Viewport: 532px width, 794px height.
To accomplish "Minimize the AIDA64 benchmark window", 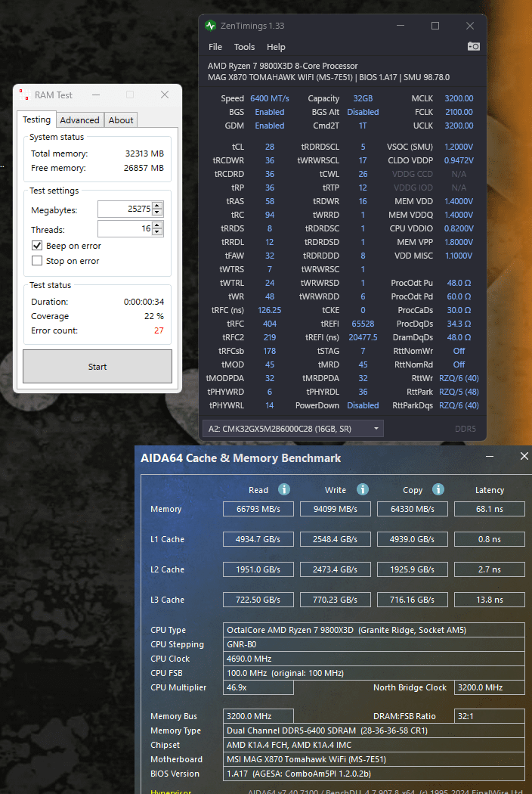I will tap(490, 456).
